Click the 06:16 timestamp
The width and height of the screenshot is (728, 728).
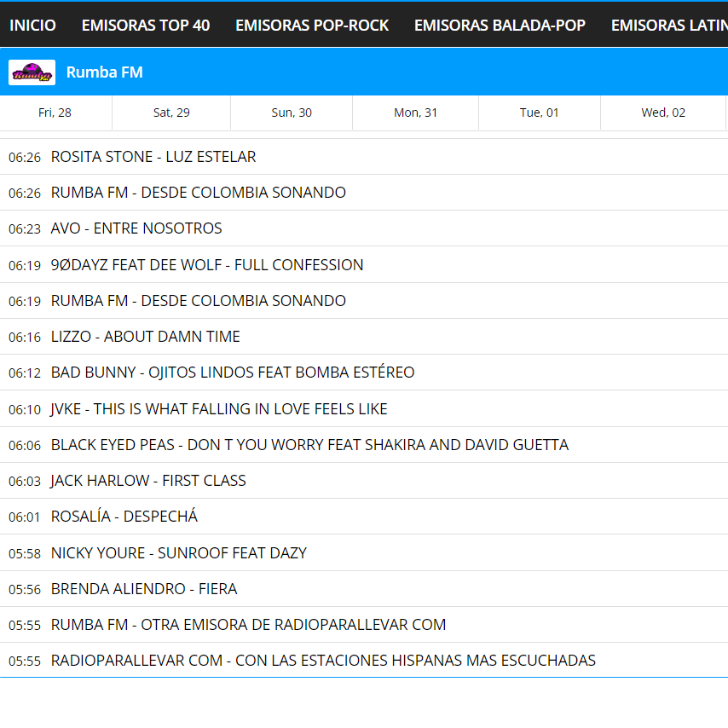pos(25,337)
